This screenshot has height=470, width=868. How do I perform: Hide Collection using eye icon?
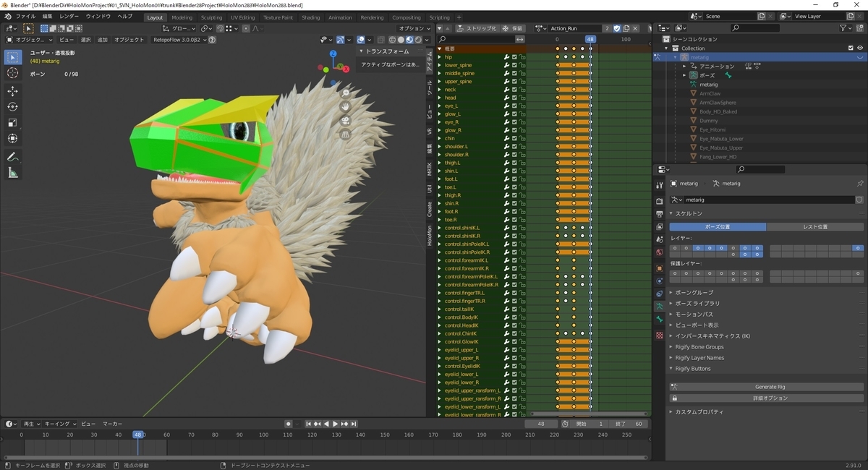pyautogui.click(x=860, y=48)
